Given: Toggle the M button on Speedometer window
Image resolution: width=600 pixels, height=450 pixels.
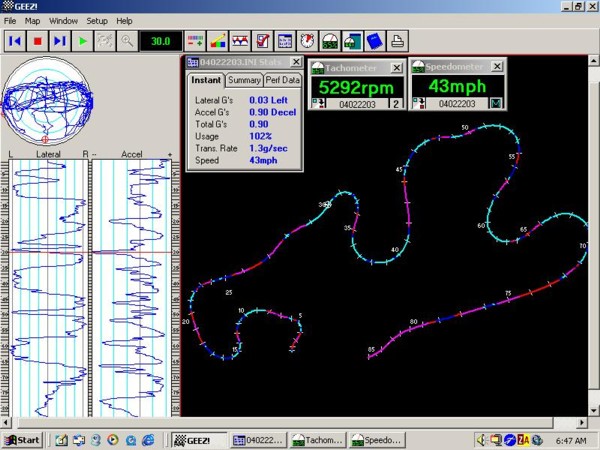Looking at the screenshot, I should (496, 103).
